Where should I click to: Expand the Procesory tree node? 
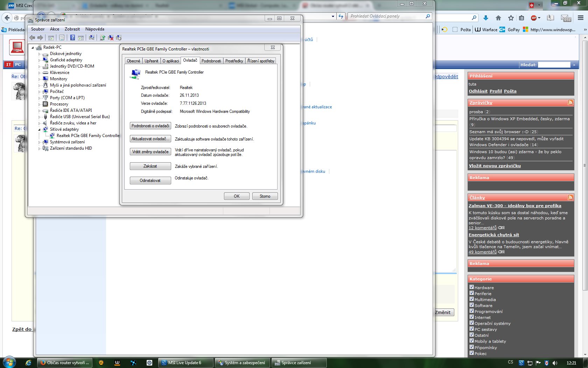point(39,104)
